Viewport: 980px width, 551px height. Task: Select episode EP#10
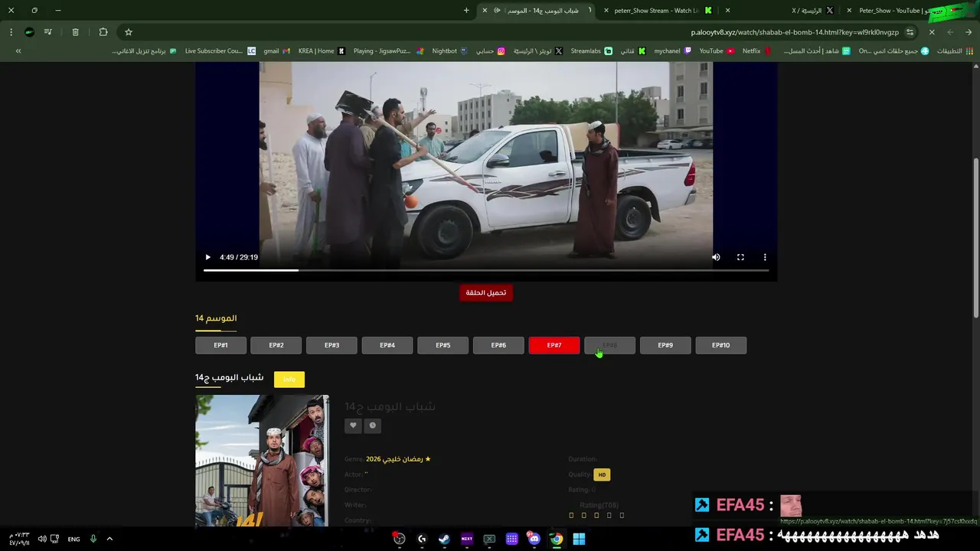720,345
